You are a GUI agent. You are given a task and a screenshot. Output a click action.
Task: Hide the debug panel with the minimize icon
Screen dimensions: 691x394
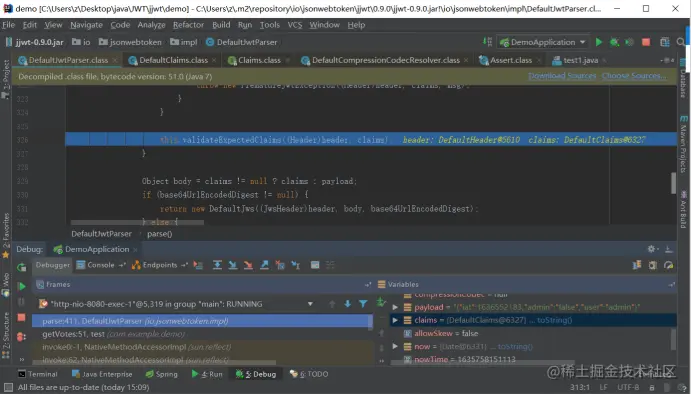(669, 249)
